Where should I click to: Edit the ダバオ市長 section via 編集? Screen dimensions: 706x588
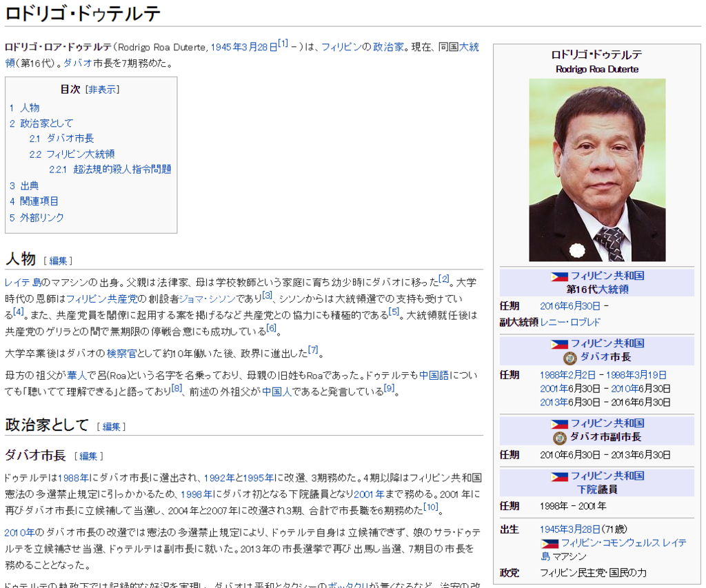pos(88,456)
